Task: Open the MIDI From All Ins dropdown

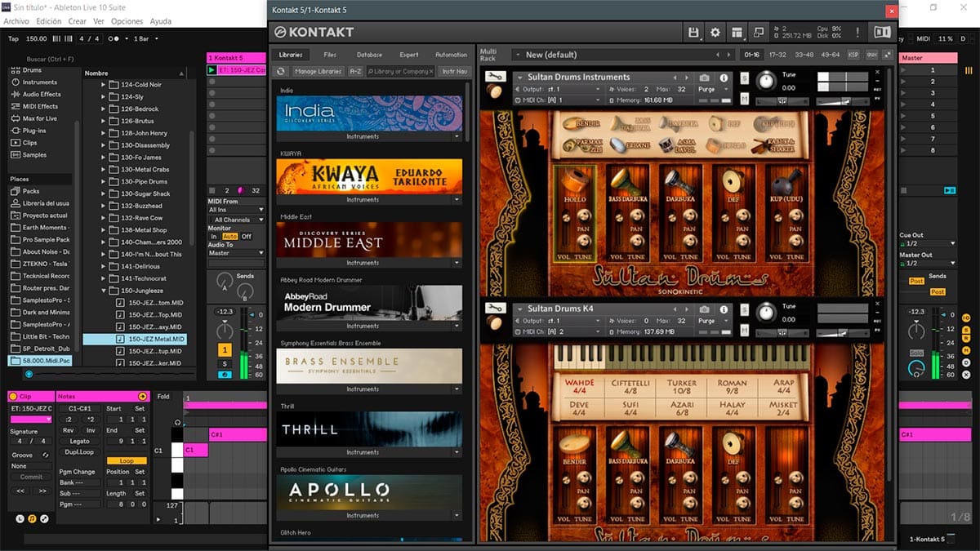Action: [x=237, y=210]
